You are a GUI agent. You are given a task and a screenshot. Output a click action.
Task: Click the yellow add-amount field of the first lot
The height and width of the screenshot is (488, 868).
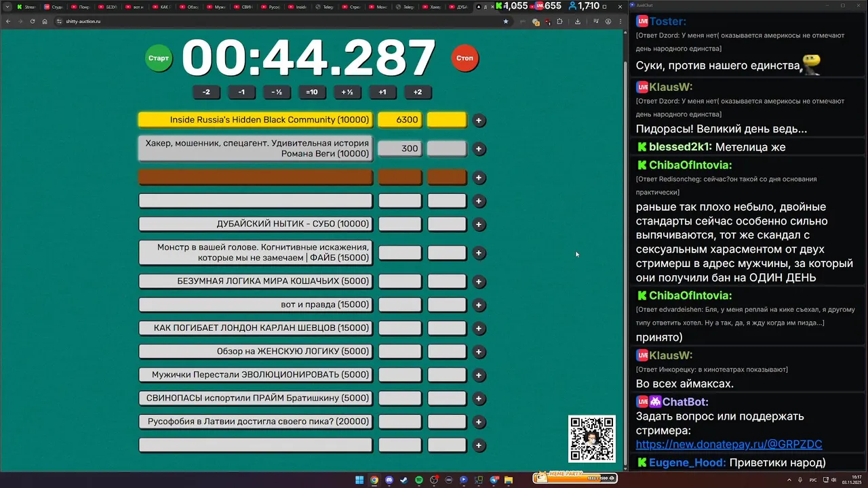coord(447,120)
